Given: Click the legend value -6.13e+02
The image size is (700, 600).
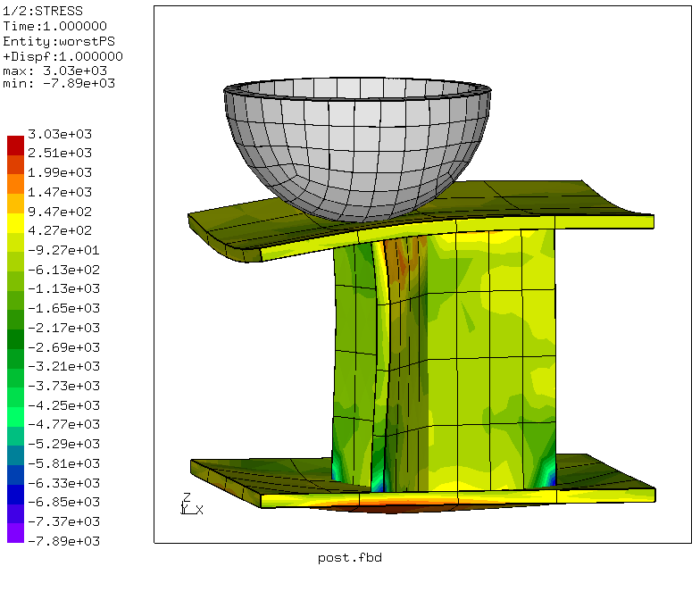Looking at the screenshot, I should click(64, 270).
